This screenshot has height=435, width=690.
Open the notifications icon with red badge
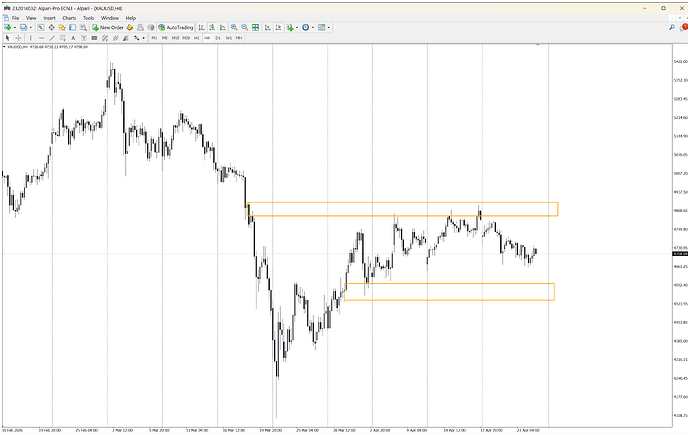[x=683, y=27]
